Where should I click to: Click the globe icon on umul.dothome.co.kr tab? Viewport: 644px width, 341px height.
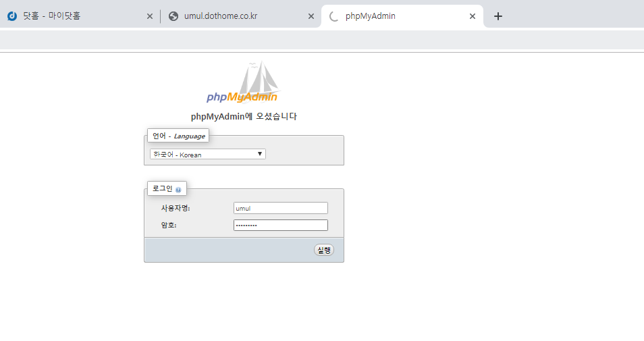tap(173, 16)
